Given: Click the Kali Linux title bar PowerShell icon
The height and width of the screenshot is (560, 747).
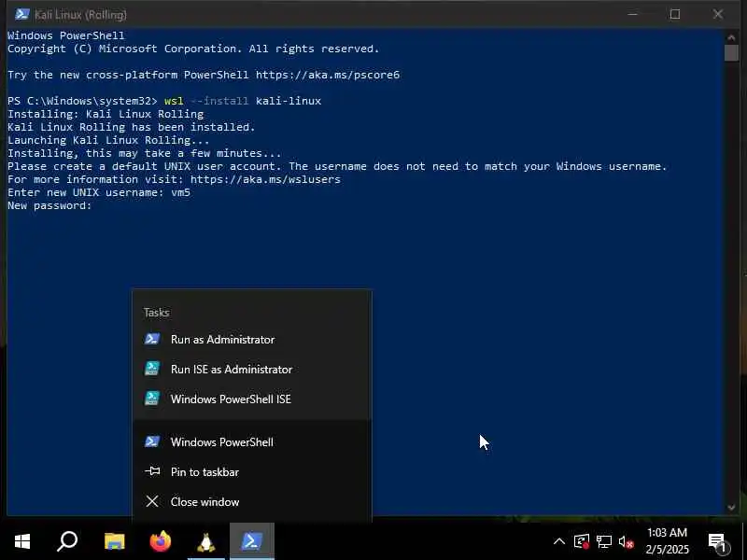Looking at the screenshot, I should coord(21,14).
